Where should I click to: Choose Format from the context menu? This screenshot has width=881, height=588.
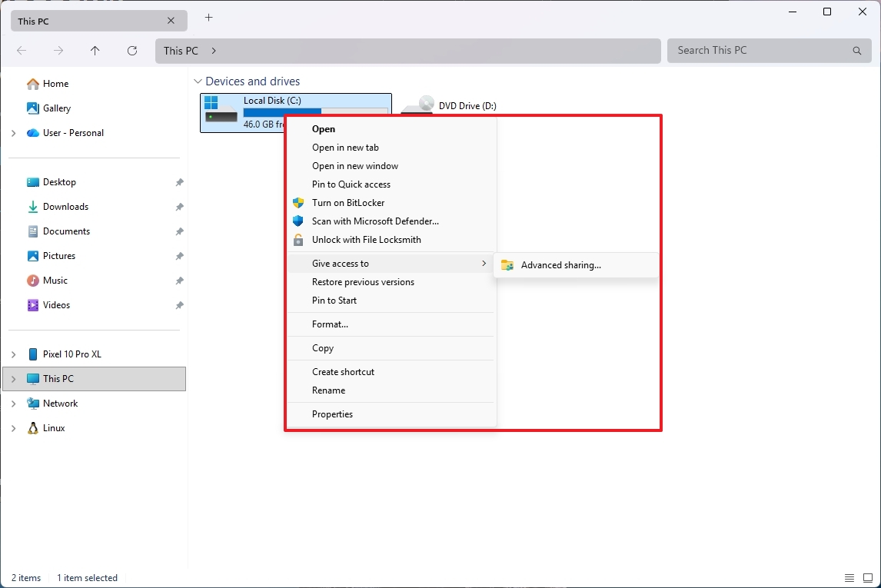[x=331, y=324]
